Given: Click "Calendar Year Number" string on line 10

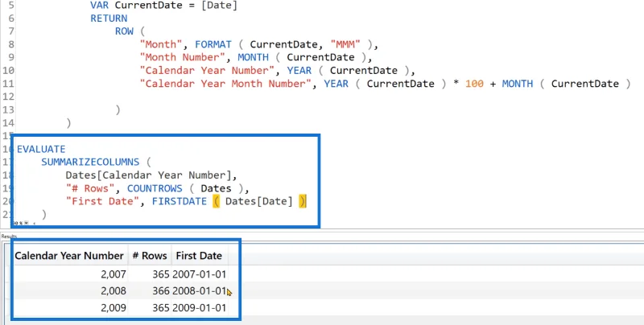Looking at the screenshot, I should 207,71.
